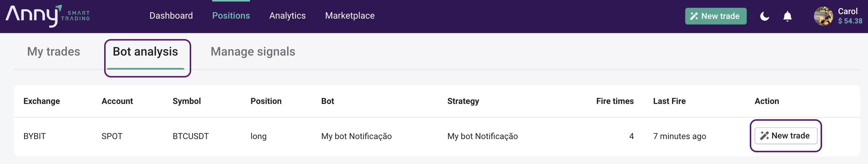Click the Anny Smart Trading logo

[47, 16]
